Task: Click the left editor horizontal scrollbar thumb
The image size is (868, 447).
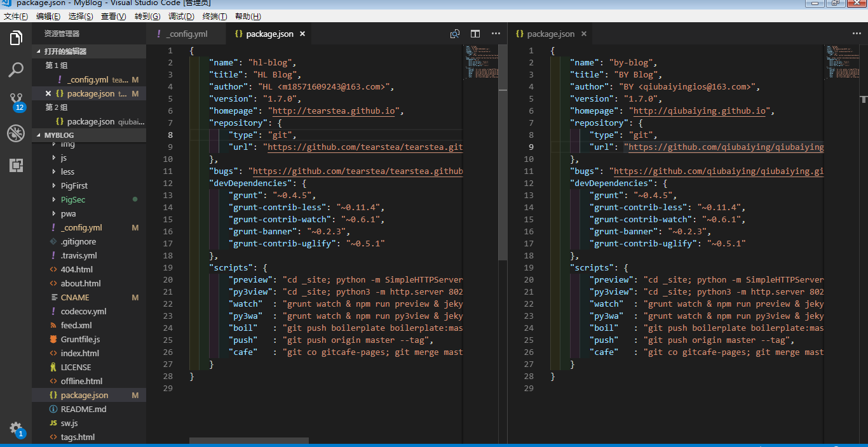Action: click(x=249, y=441)
